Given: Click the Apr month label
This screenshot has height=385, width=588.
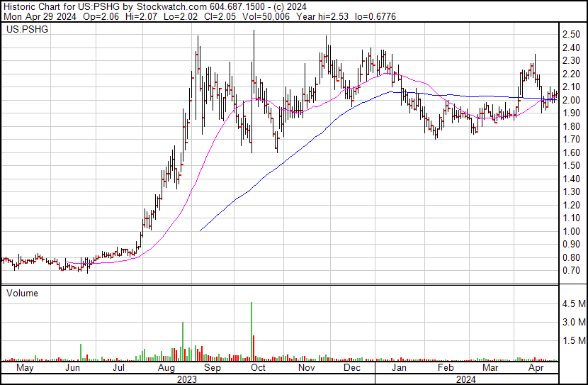Looking at the screenshot, I should [x=536, y=368].
